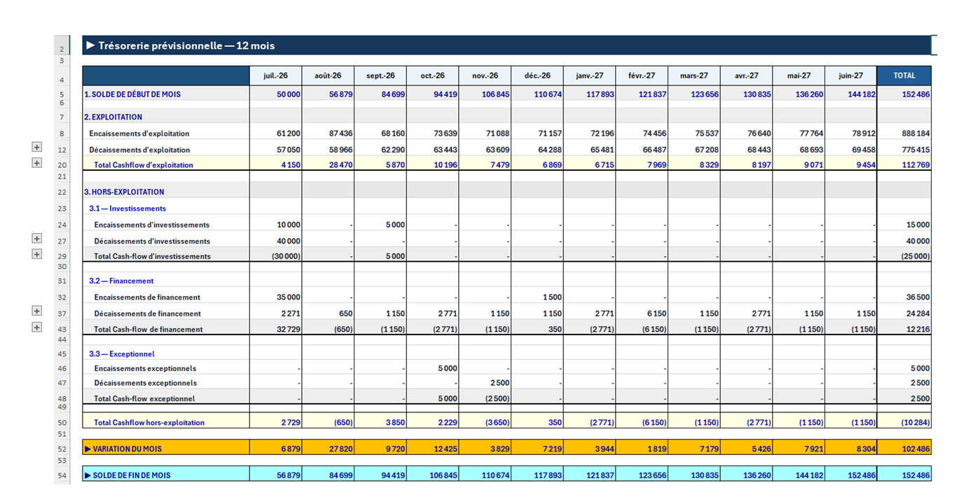Screen dimensions: 980x504
Task: Expand the group next to Décaissements d'investissements
Action: pos(37,238)
